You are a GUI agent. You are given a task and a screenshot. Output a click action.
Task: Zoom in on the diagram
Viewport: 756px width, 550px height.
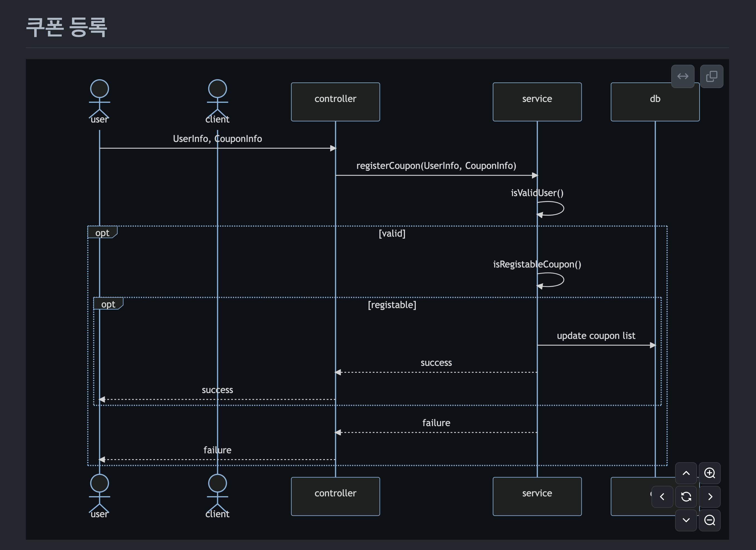click(x=709, y=473)
